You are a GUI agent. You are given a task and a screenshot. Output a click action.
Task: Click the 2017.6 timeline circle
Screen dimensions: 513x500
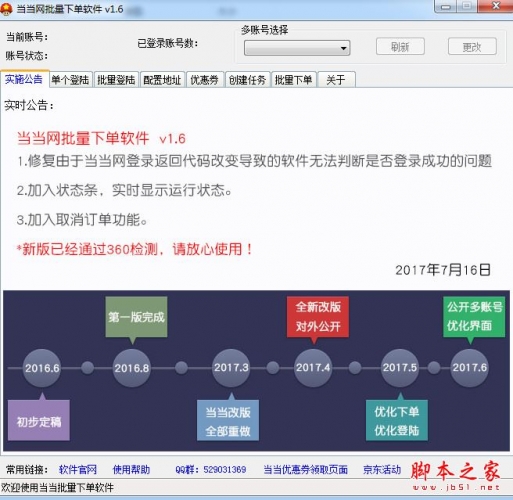coord(470,368)
